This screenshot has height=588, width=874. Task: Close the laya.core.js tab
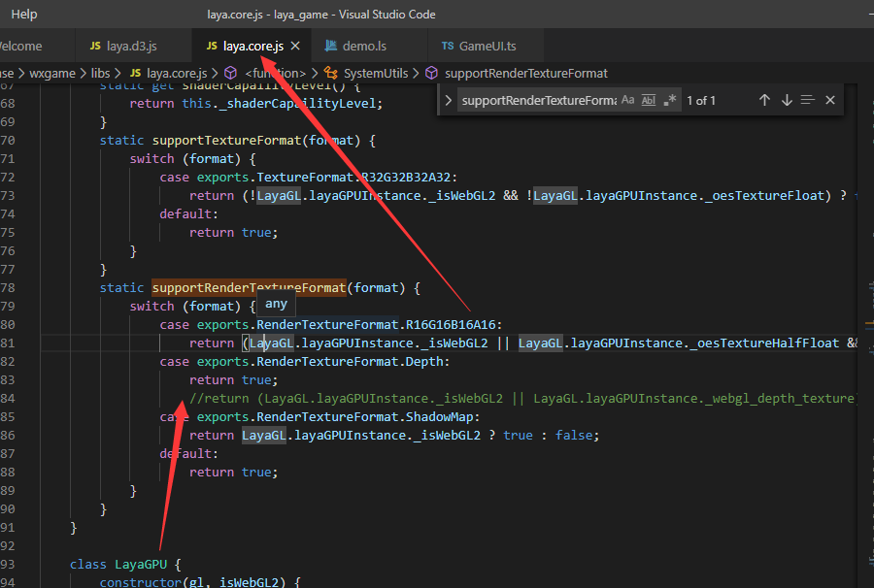pyautogui.click(x=295, y=46)
